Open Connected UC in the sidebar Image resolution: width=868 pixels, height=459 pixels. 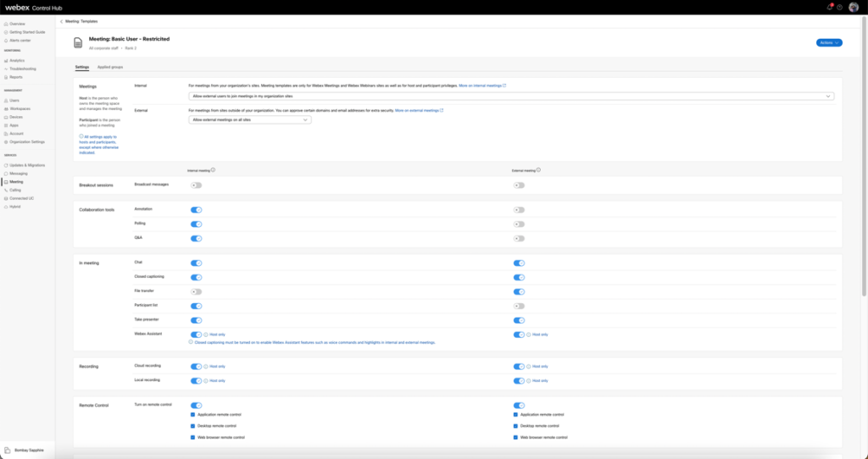tap(21, 198)
